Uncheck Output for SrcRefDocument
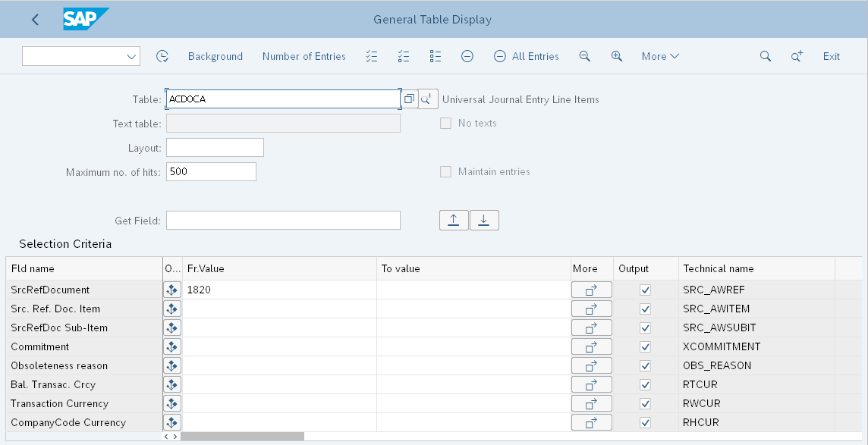The height and width of the screenshot is (445, 868). [645, 290]
